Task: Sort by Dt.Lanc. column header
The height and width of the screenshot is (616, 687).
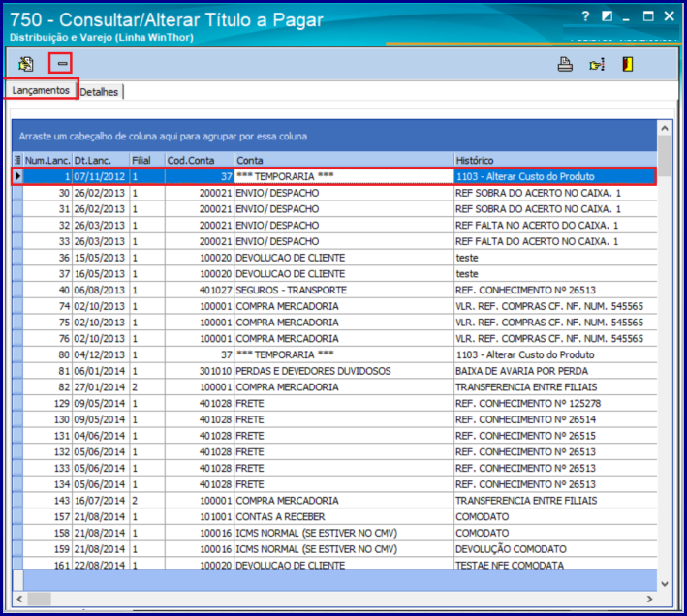Action: (101, 160)
